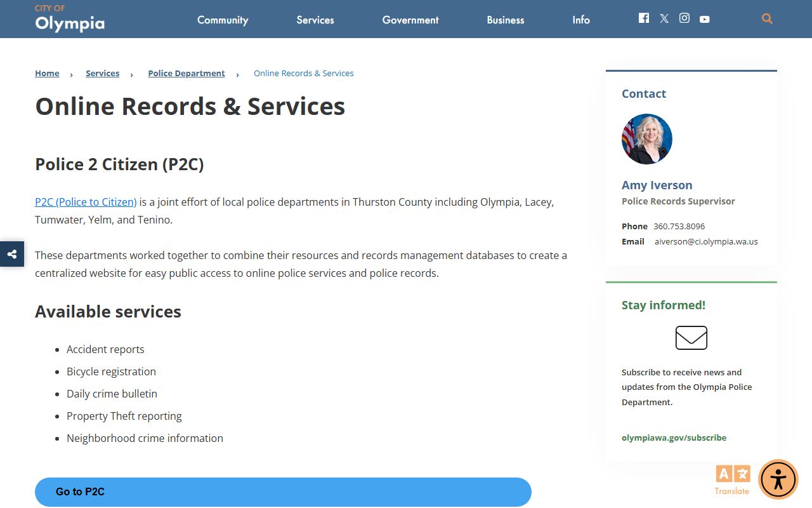The width and height of the screenshot is (812, 508).
Task: Expand the Government navigation menu
Action: click(410, 20)
